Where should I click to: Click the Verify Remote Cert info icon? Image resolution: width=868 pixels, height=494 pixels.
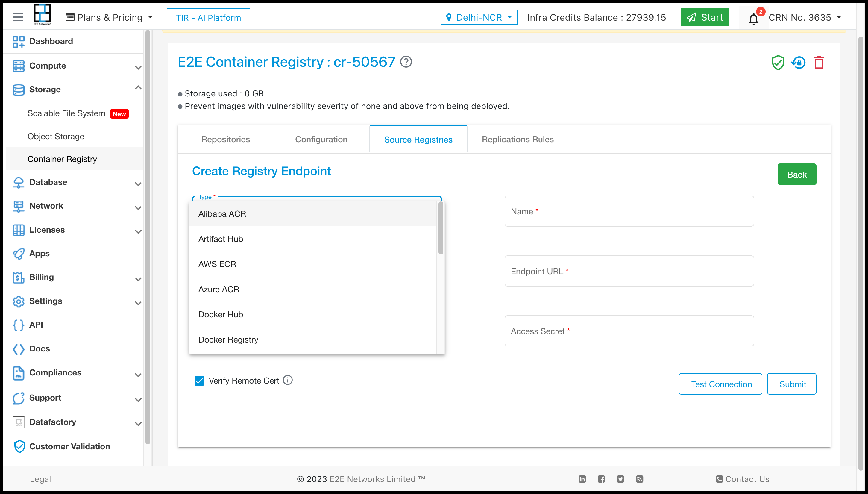pos(288,380)
